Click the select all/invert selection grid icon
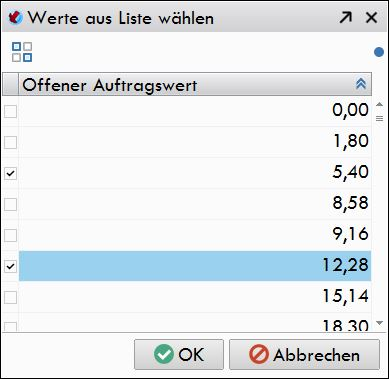389x379 pixels. click(x=22, y=52)
